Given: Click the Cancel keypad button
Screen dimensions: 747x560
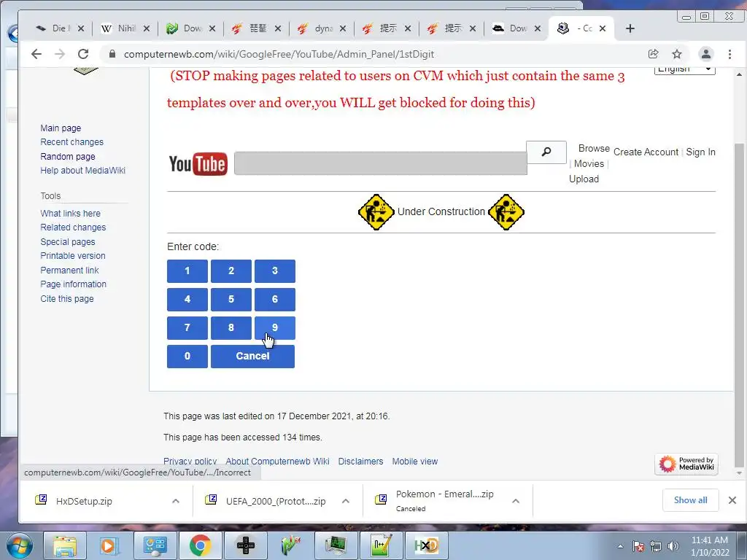Looking at the screenshot, I should point(252,357).
